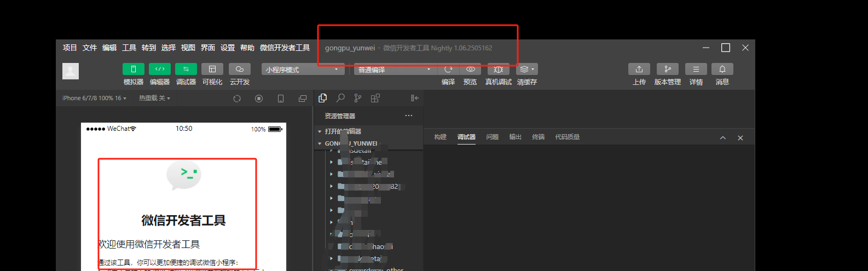Open the 详情 details icon
The height and width of the screenshot is (271, 868).
(696, 69)
